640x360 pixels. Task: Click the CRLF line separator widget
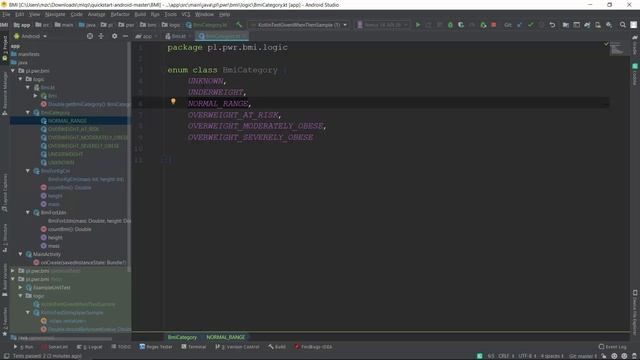[506, 356]
